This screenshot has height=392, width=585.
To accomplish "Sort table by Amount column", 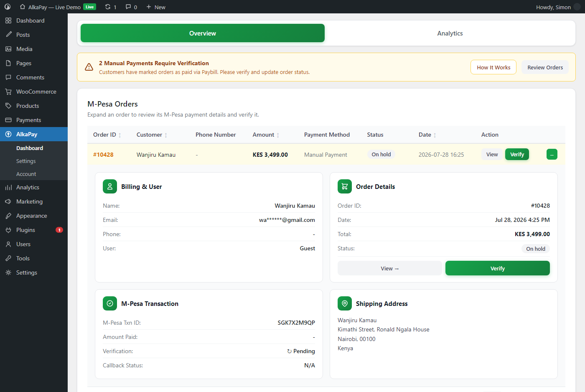I will pos(266,135).
